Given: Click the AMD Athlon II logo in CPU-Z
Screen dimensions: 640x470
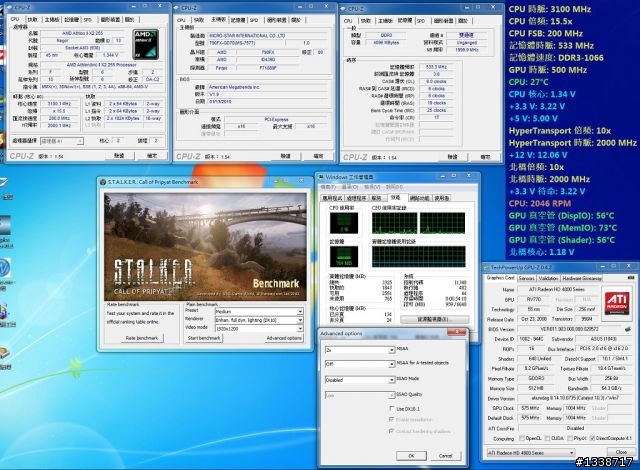Looking at the screenshot, I should (x=146, y=44).
